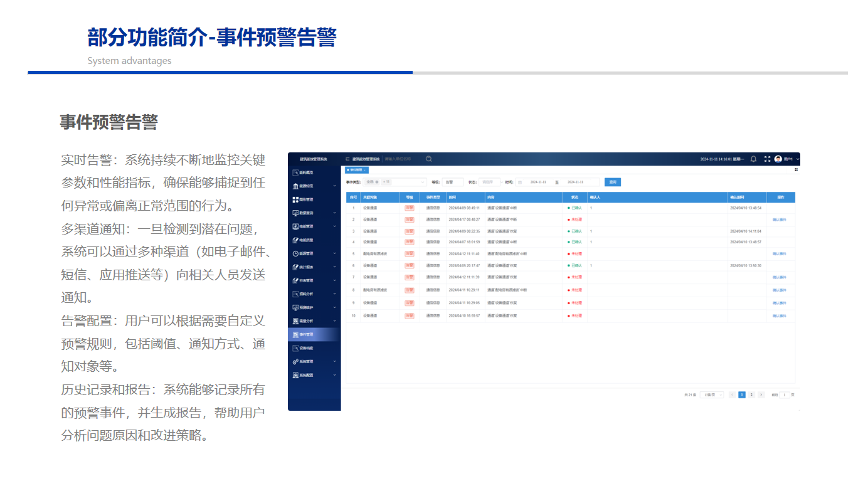
Task: Click 确认事件 link in row 2
Action: click(x=779, y=220)
